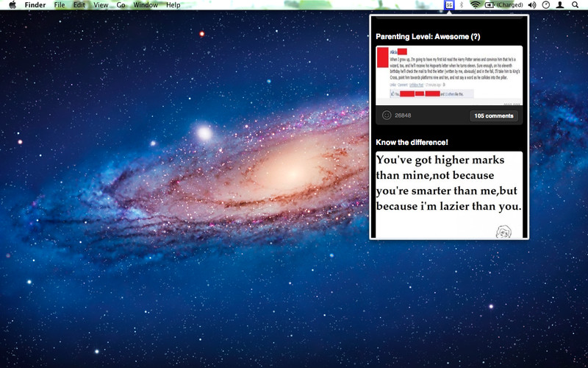Open the Finder menu
This screenshot has height=368, width=588.
pyautogui.click(x=35, y=5)
